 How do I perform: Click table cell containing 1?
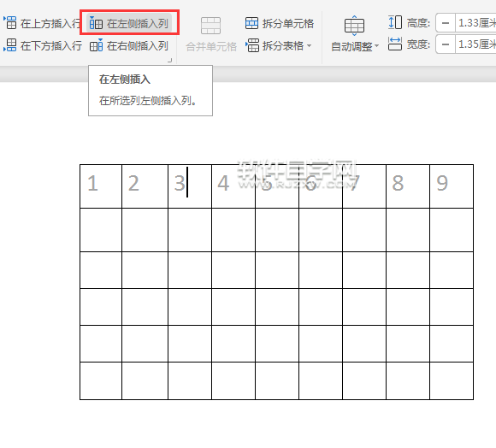[x=101, y=186]
